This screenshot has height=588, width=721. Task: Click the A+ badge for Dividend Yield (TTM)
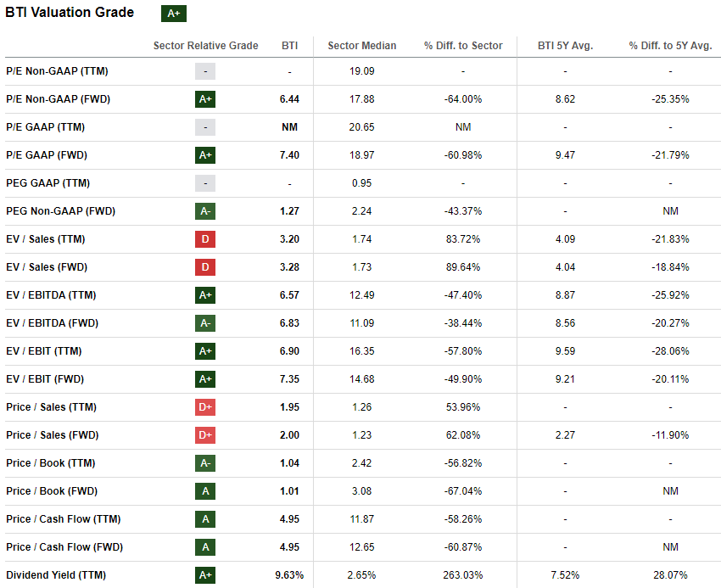(204, 575)
